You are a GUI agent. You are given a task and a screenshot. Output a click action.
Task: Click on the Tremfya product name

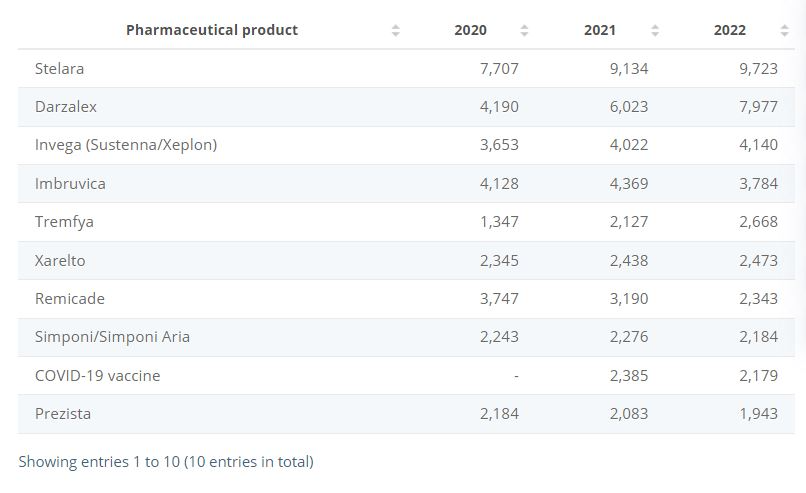pos(64,222)
